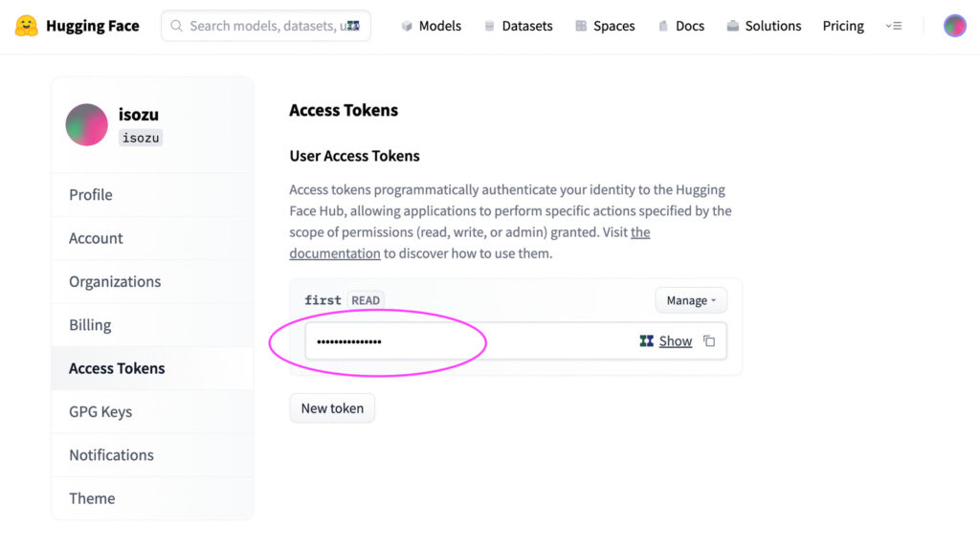980x548 pixels.
Task: Click the magnifier icon in search bar
Action: point(176,26)
